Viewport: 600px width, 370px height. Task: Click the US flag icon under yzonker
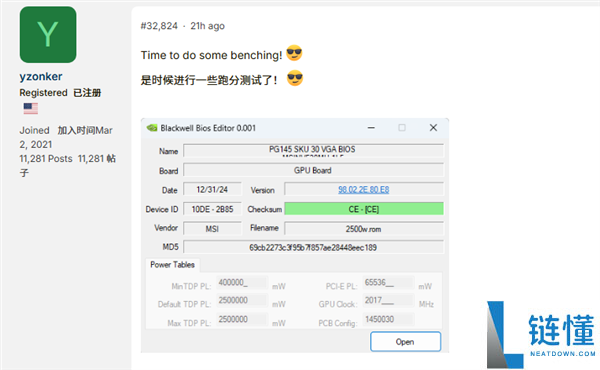point(31,108)
